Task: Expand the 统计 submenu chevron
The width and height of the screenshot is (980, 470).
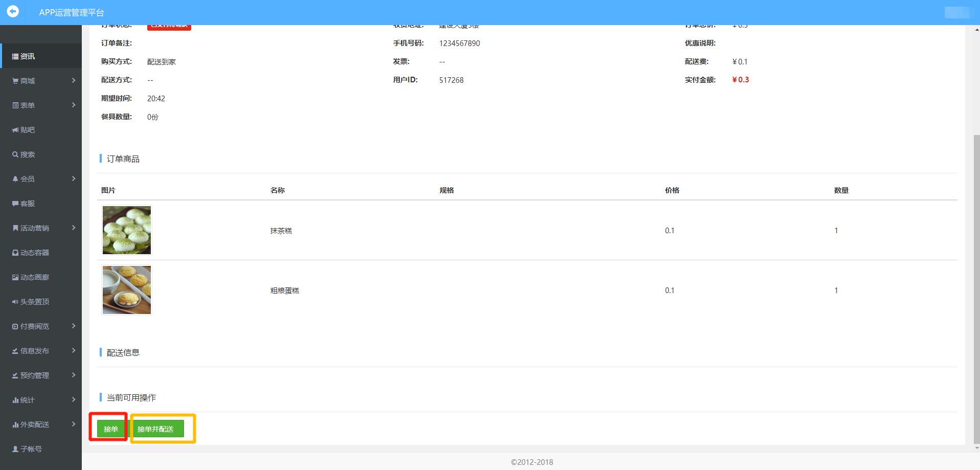Action: pos(74,399)
